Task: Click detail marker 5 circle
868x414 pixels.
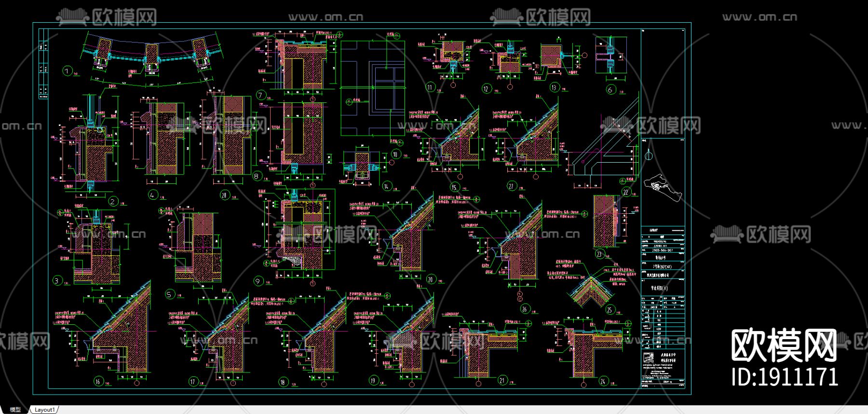Action: tap(169, 294)
